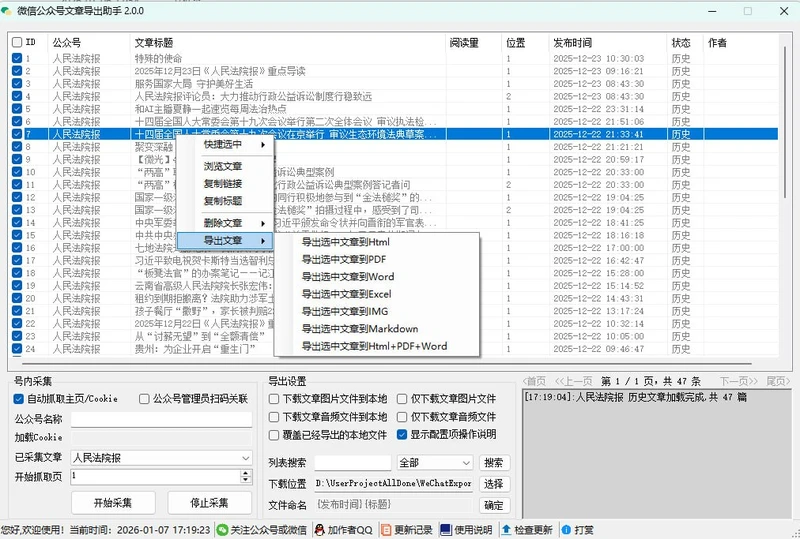Select the article 服务国家大局 守护美好生活
This screenshot has width=800, height=539.
point(193,84)
